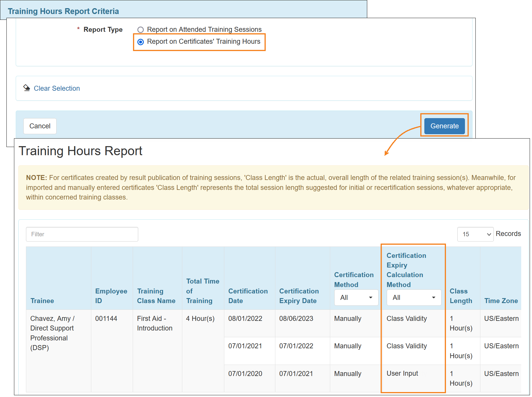Click the Report Type field label
The image size is (532, 397).
[x=103, y=29]
